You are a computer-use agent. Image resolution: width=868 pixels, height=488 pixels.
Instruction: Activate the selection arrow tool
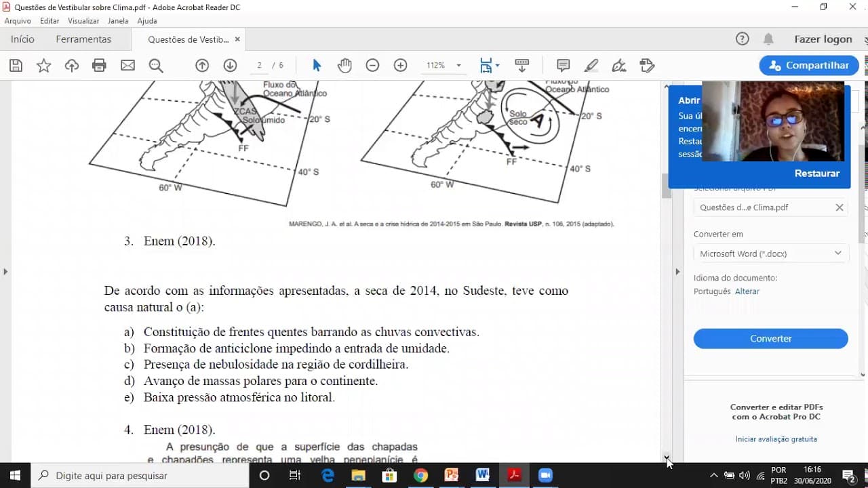click(317, 66)
